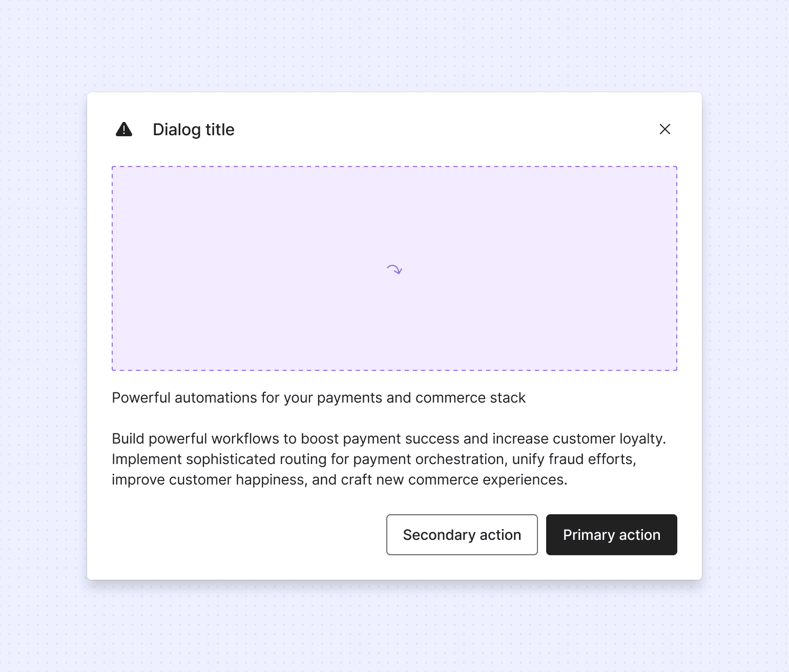Click the "Implement sophisticated routing" text line
This screenshot has width=789, height=672.
pyautogui.click(x=374, y=459)
